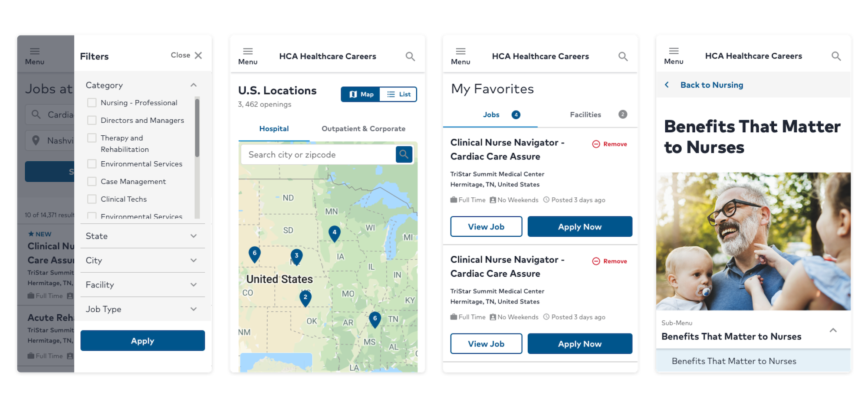Open the Jobs favorites tab
The width and height of the screenshot is (868, 408).
click(x=491, y=114)
